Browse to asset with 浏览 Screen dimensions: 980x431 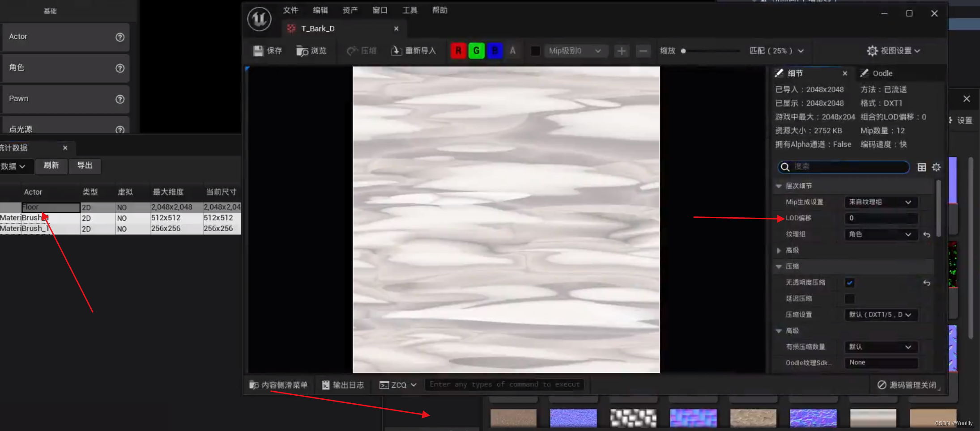[x=311, y=51]
